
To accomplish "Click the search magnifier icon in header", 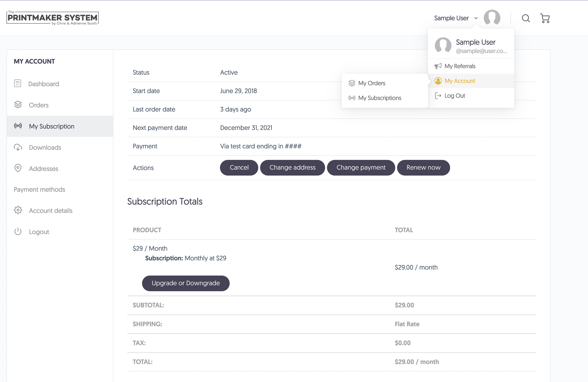I will [526, 18].
